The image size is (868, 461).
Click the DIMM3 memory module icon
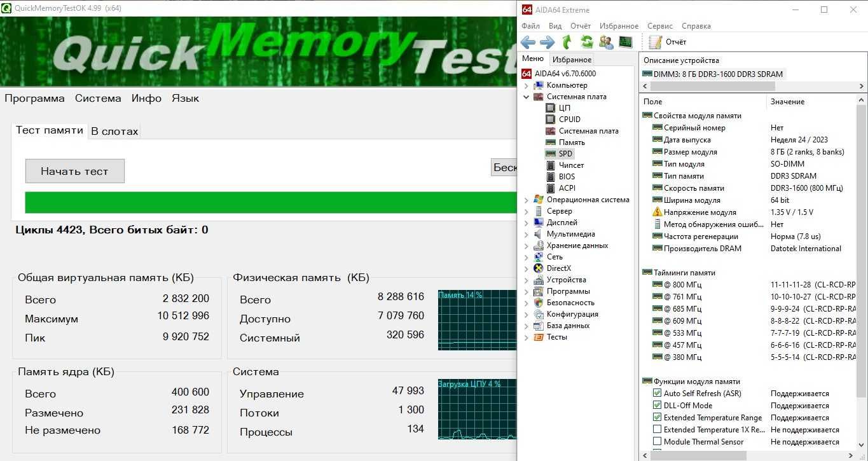(647, 74)
